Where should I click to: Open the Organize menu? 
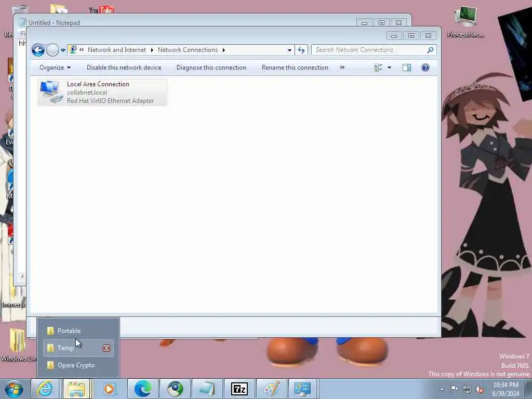point(55,68)
